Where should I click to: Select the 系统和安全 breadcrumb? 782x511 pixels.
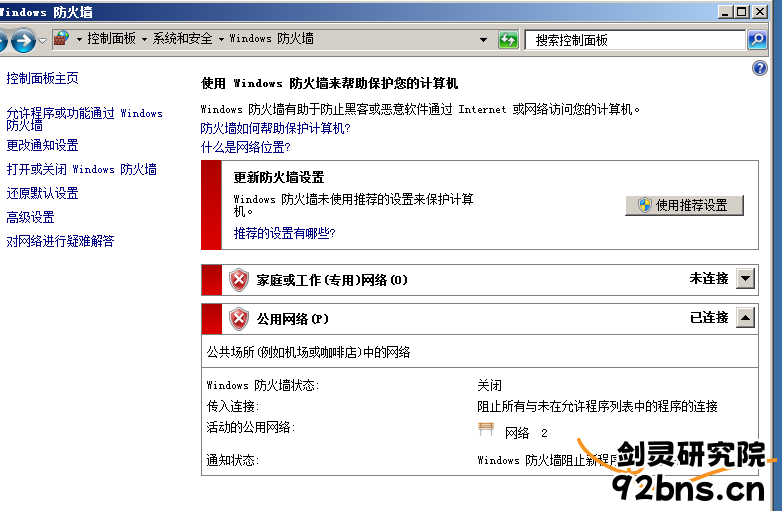183,38
